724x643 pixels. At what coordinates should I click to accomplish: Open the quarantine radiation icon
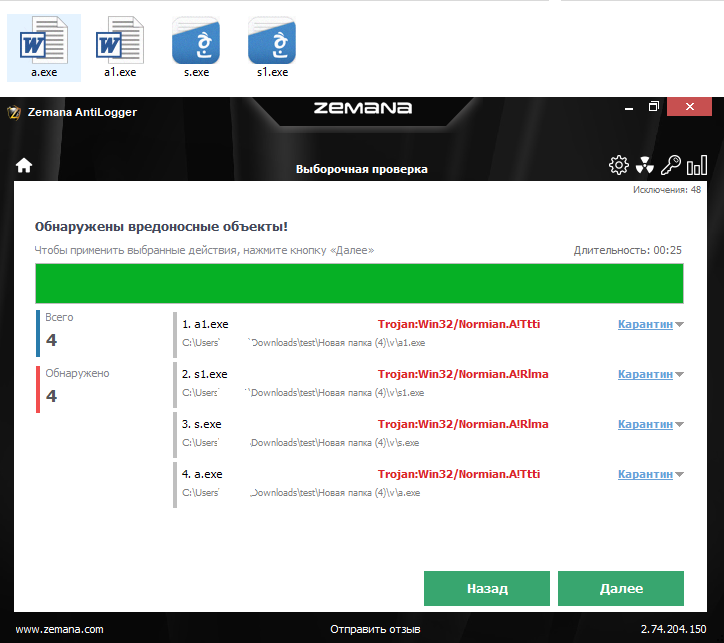[645, 165]
